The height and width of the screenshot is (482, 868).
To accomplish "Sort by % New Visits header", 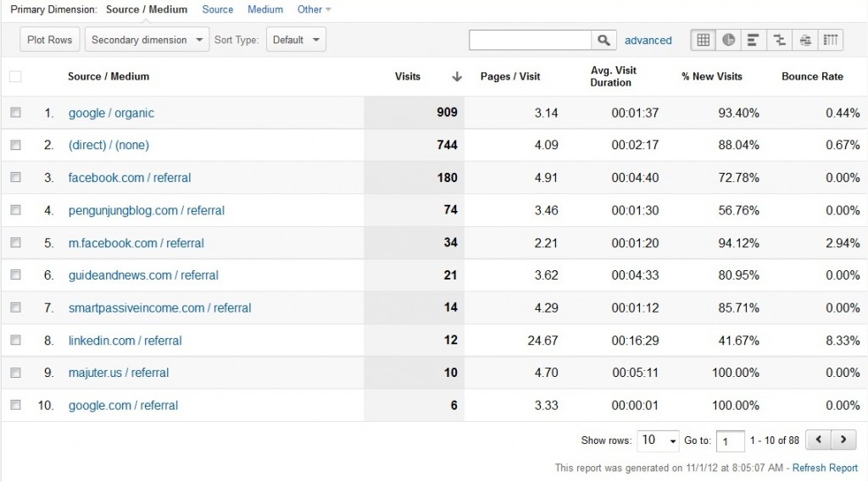I will [712, 76].
